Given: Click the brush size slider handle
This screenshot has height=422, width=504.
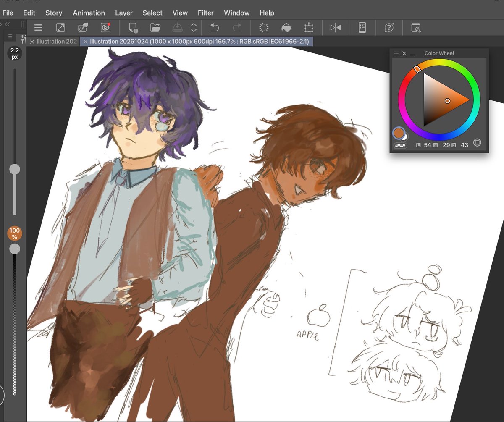Looking at the screenshot, I should point(15,169).
